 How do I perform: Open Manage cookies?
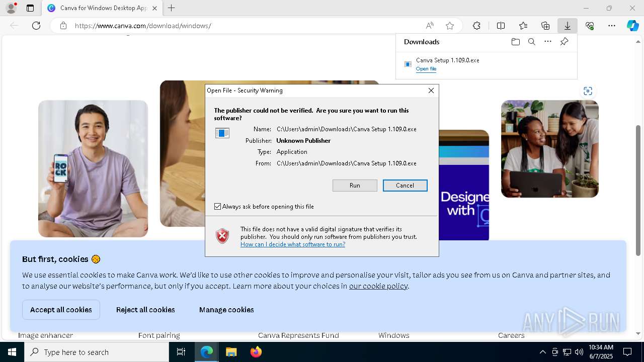(x=226, y=310)
